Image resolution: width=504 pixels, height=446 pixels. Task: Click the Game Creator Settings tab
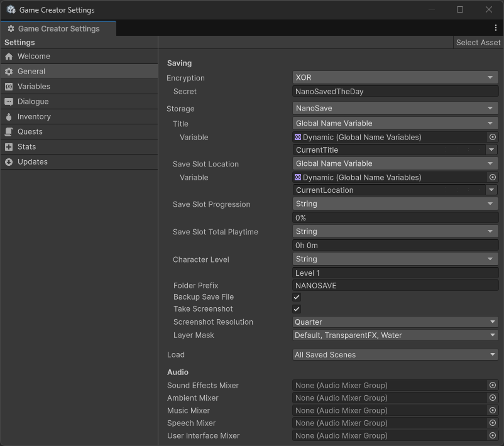tap(58, 29)
